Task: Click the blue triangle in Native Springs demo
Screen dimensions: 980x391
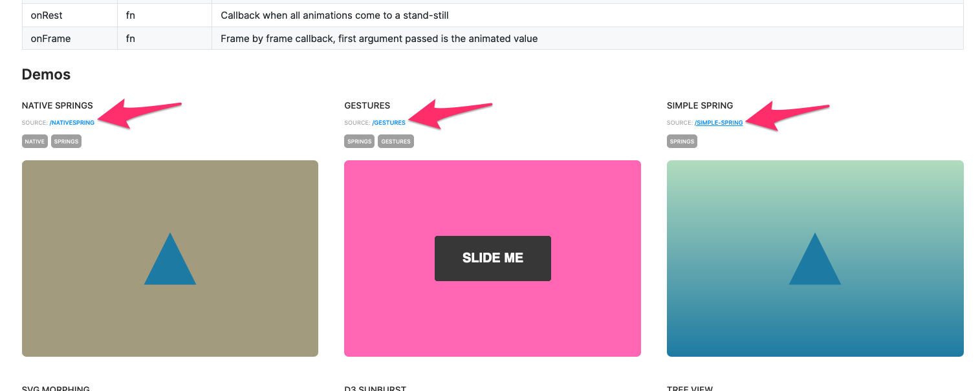Action: (169, 265)
